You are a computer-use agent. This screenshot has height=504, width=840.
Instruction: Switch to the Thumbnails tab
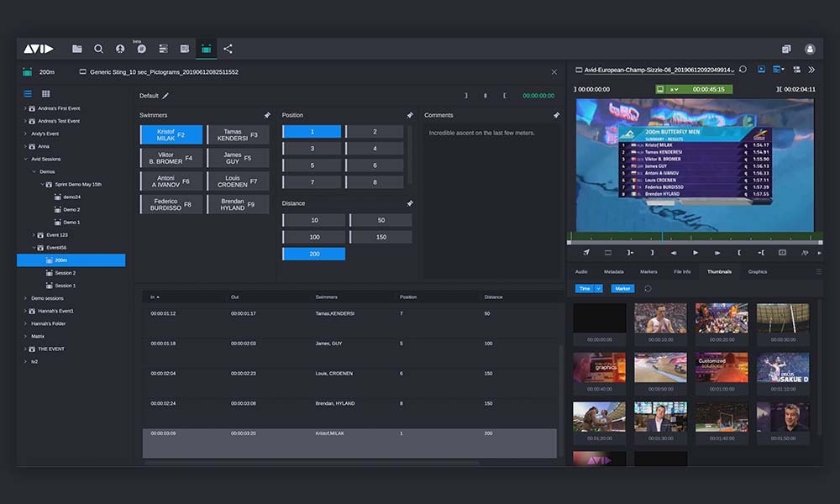coord(719,271)
